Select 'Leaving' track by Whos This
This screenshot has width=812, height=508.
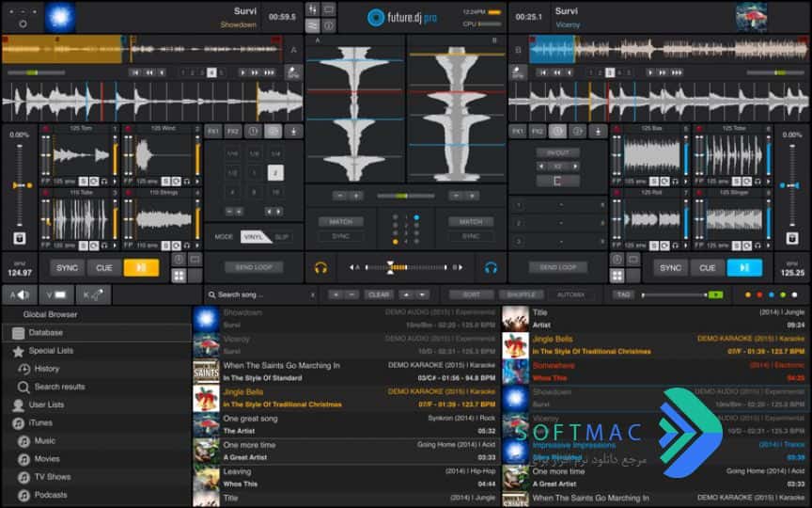coord(344,477)
